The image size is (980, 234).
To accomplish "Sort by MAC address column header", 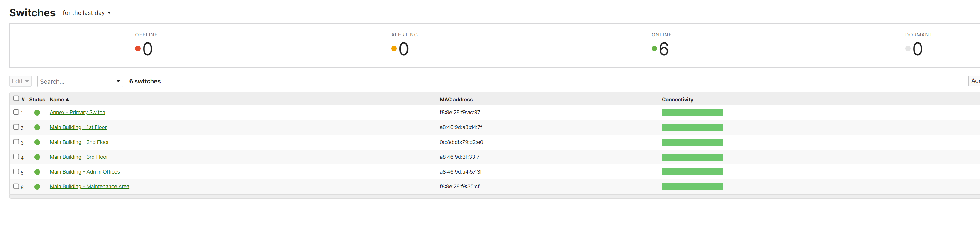I will tap(456, 100).
